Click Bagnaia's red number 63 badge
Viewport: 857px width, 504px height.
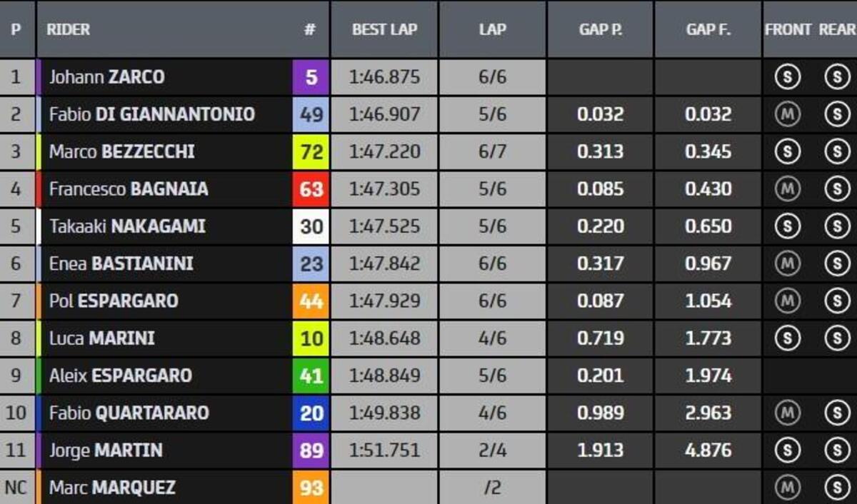click(311, 189)
